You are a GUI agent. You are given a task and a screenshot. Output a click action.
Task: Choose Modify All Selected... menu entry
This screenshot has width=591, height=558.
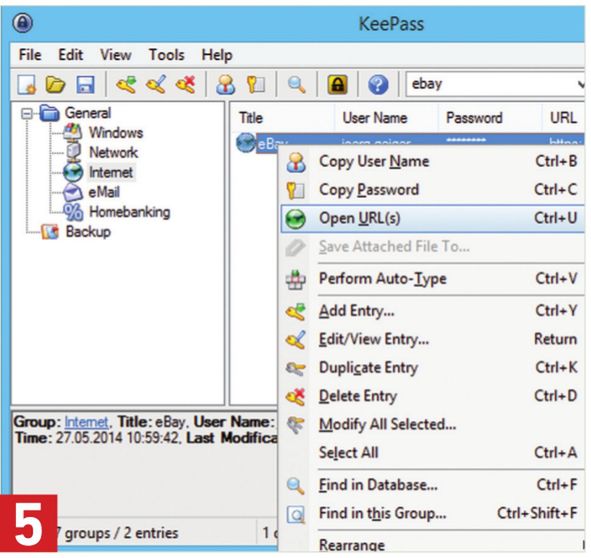pyautogui.click(x=432, y=425)
